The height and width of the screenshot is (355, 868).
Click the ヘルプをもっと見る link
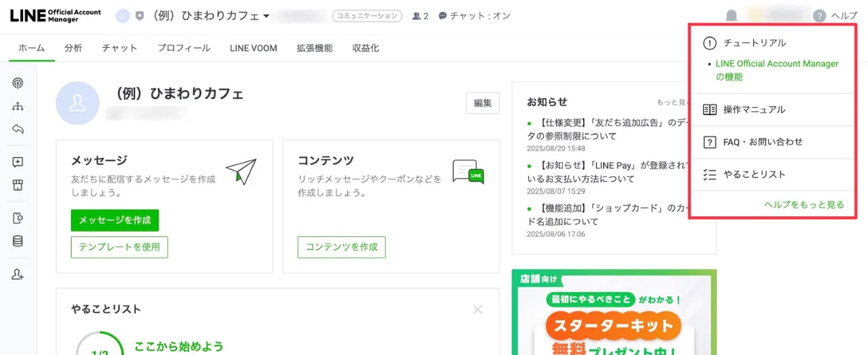(804, 205)
